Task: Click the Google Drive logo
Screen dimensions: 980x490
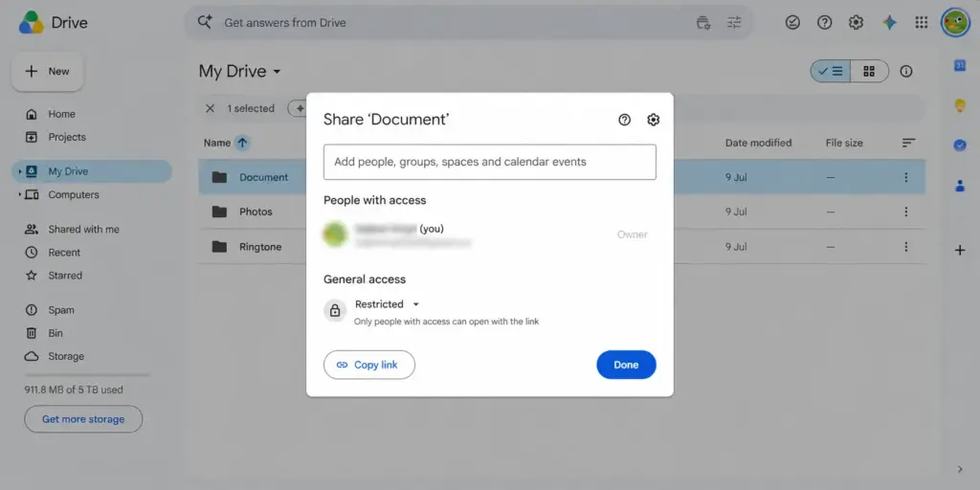Action: [x=32, y=23]
